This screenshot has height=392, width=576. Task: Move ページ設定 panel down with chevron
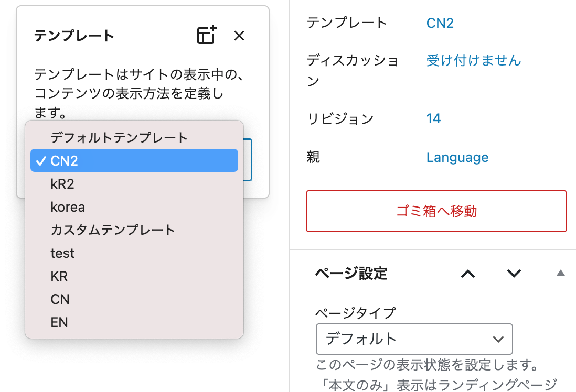514,273
